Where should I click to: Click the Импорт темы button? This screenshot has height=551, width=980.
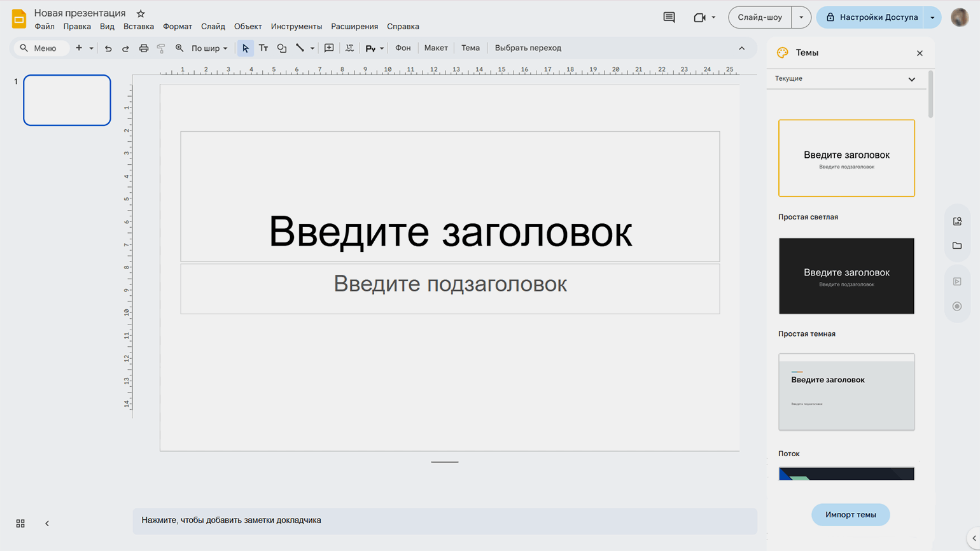point(850,515)
